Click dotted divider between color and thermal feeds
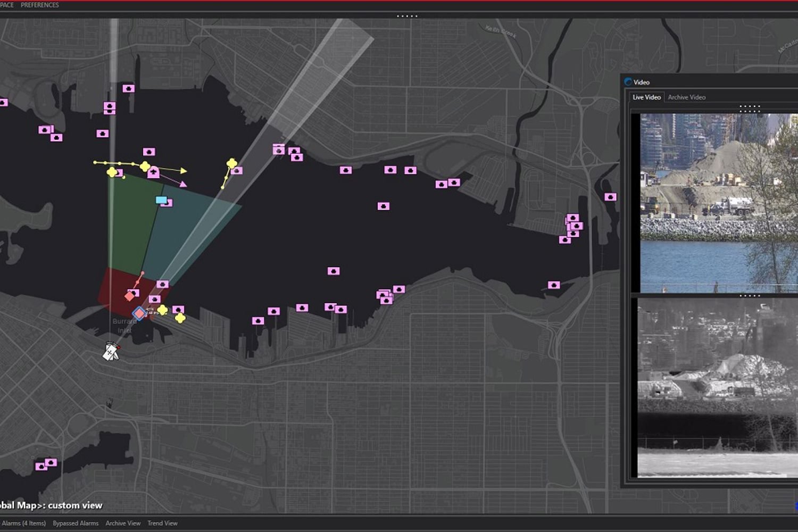The image size is (798, 532). coord(750,295)
